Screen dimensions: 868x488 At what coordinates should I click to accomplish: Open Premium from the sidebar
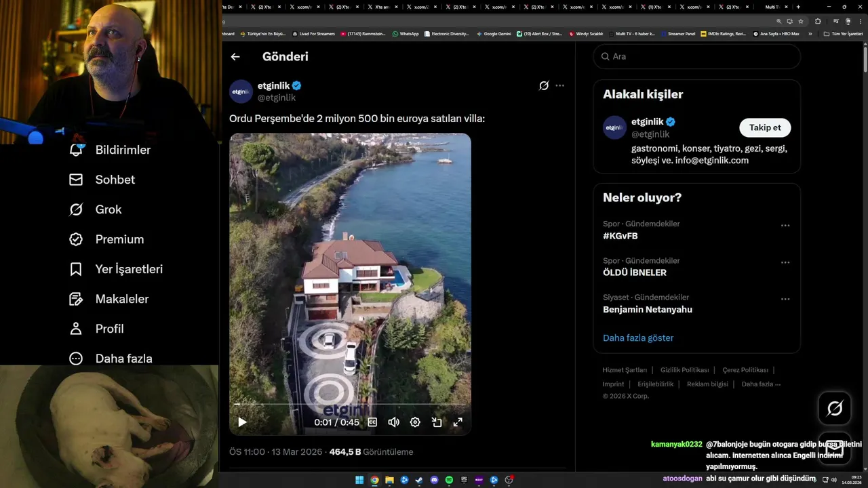[106, 239]
